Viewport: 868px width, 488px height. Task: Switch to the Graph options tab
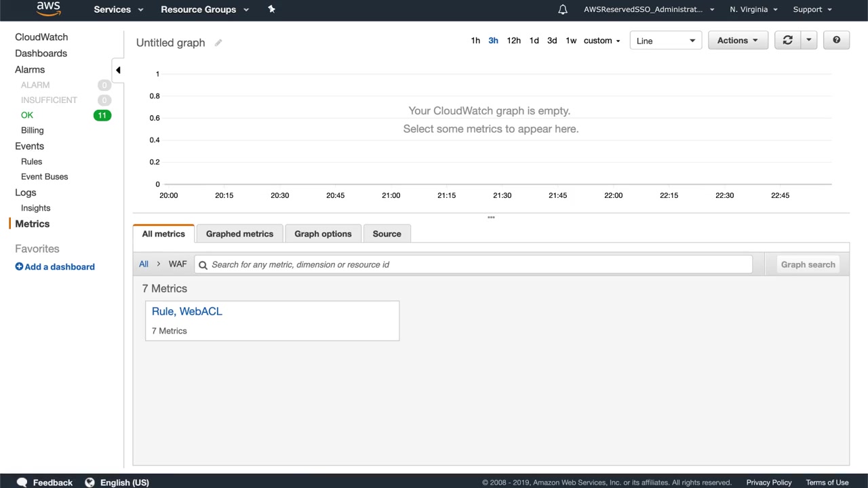(323, 234)
